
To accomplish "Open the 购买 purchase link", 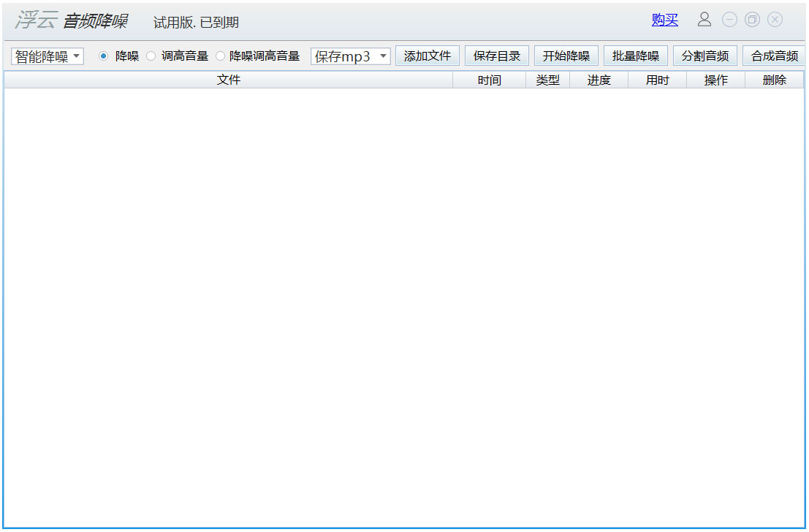I will click(664, 20).
